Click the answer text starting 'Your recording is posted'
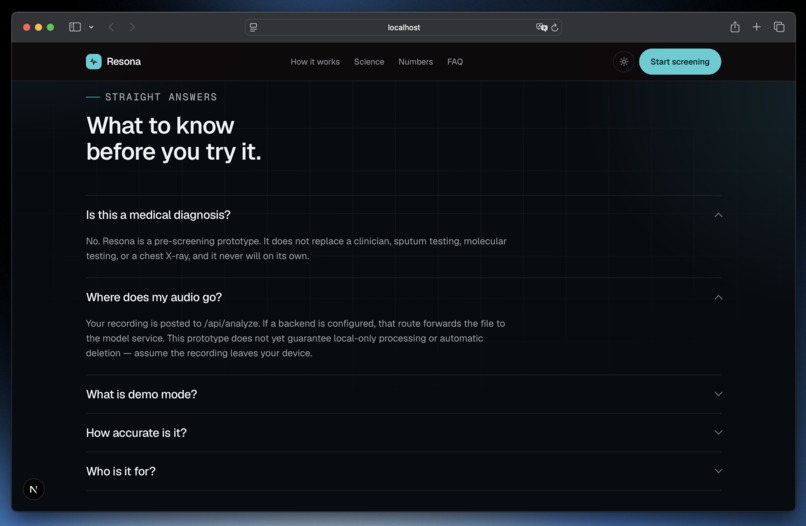 [296, 338]
